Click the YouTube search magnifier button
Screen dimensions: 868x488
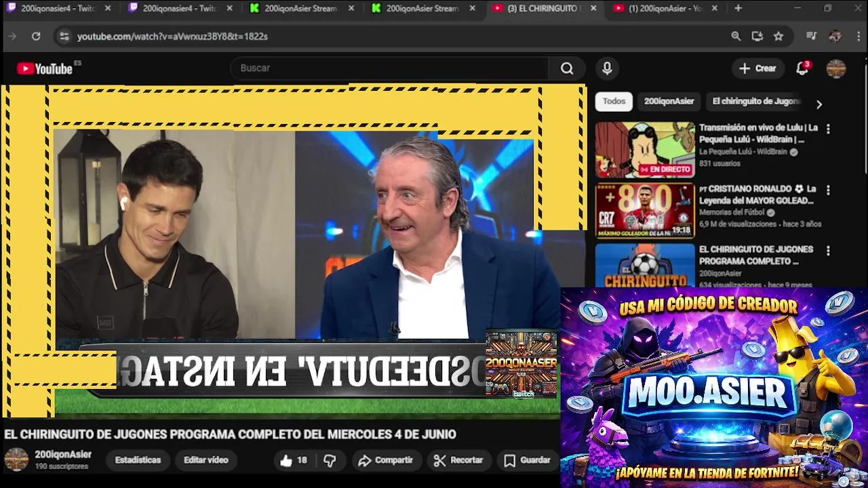(567, 68)
